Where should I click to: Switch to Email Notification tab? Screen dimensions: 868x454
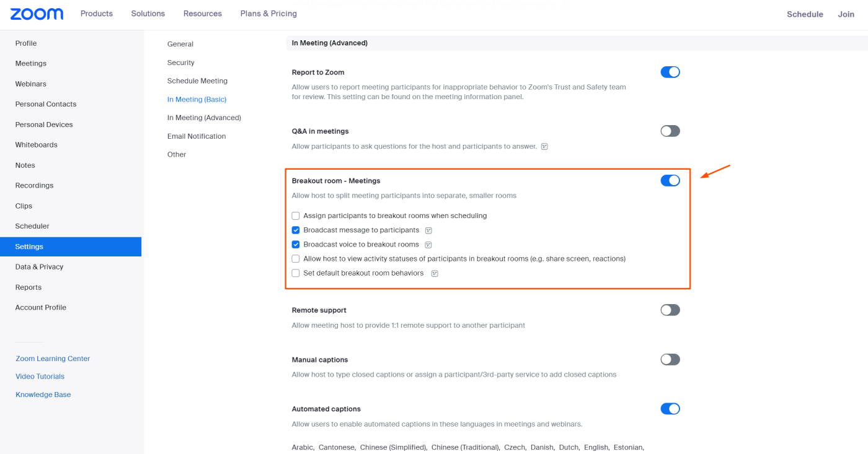[x=197, y=136]
